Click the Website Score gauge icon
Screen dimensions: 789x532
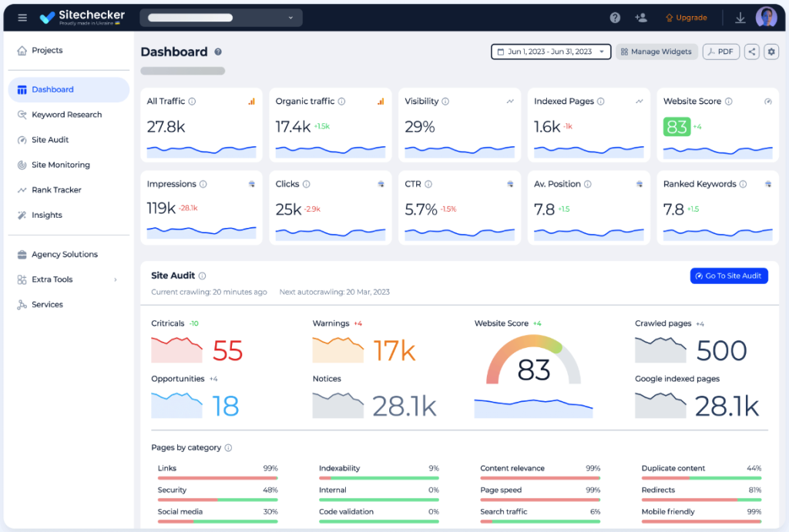767,102
